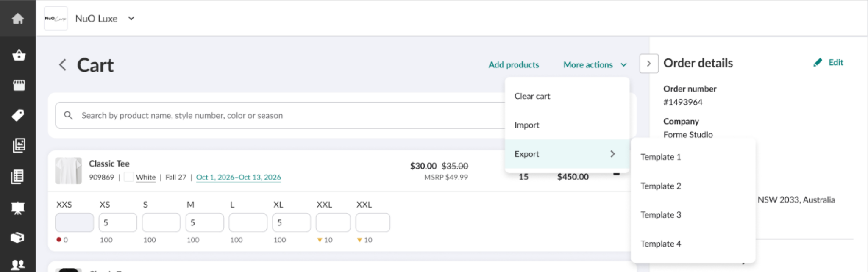Click the S quantity field
The width and height of the screenshot is (868, 272).
[161, 222]
